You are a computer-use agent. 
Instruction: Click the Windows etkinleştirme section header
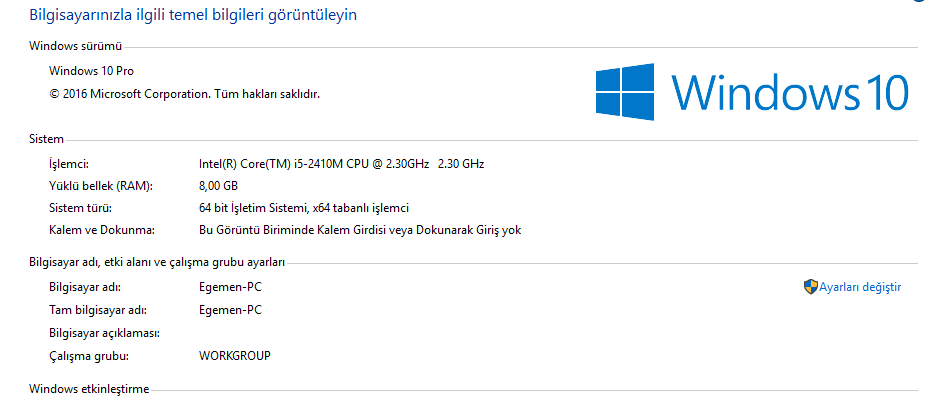[89, 389]
